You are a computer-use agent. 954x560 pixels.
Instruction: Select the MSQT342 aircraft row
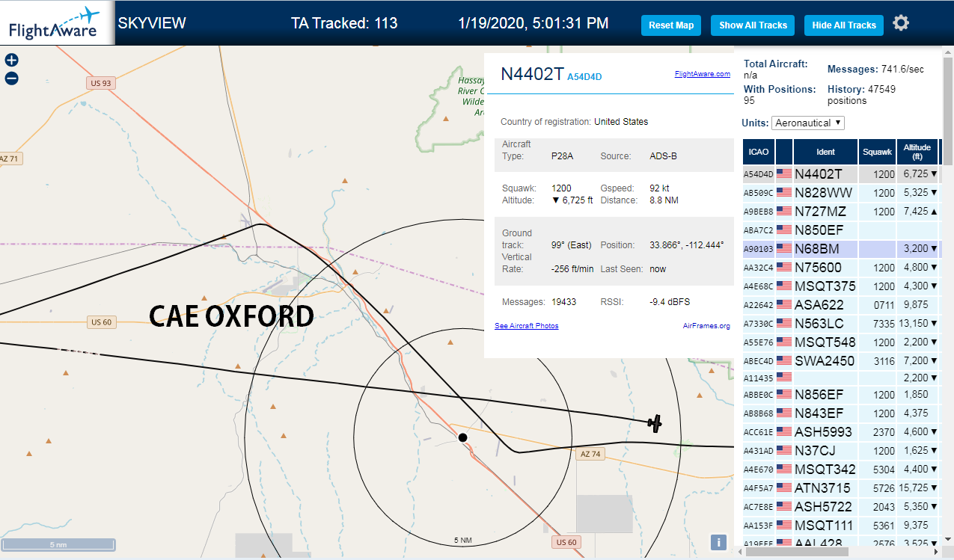pos(842,470)
